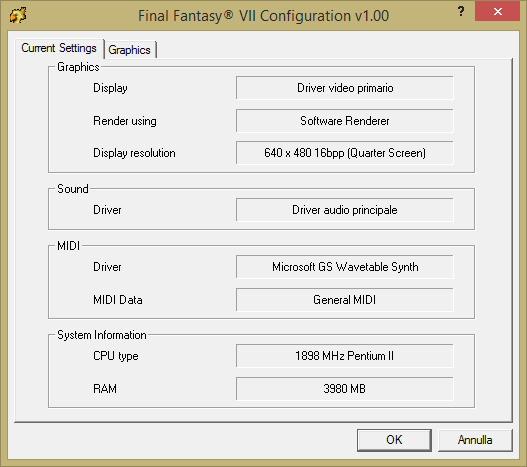
Task: Click the Microsoft GS Wavetable Synth field
Action: coord(344,267)
